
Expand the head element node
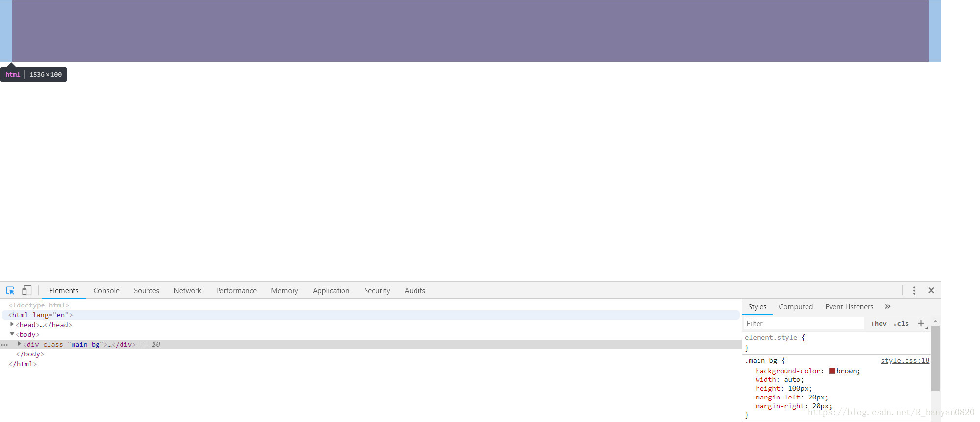pyautogui.click(x=12, y=324)
